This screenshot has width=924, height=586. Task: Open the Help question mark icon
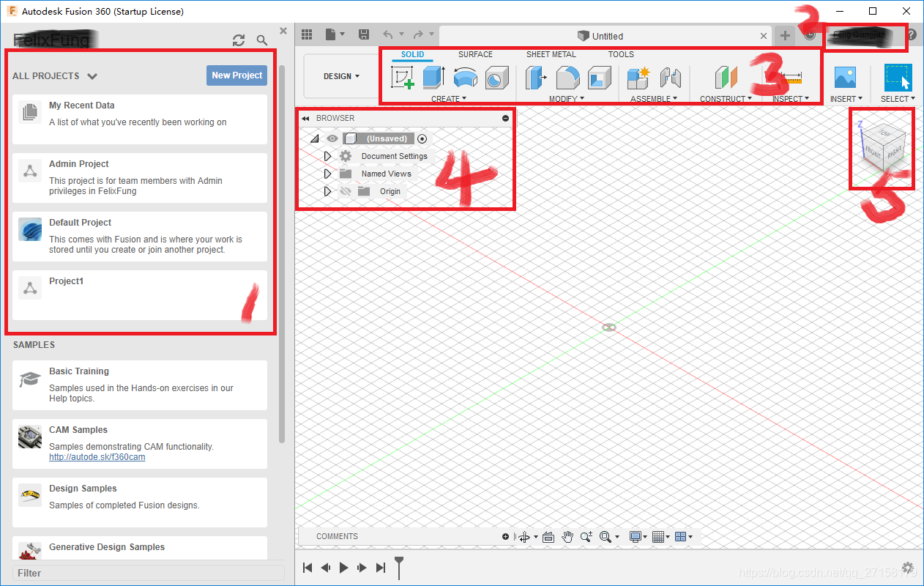click(912, 34)
